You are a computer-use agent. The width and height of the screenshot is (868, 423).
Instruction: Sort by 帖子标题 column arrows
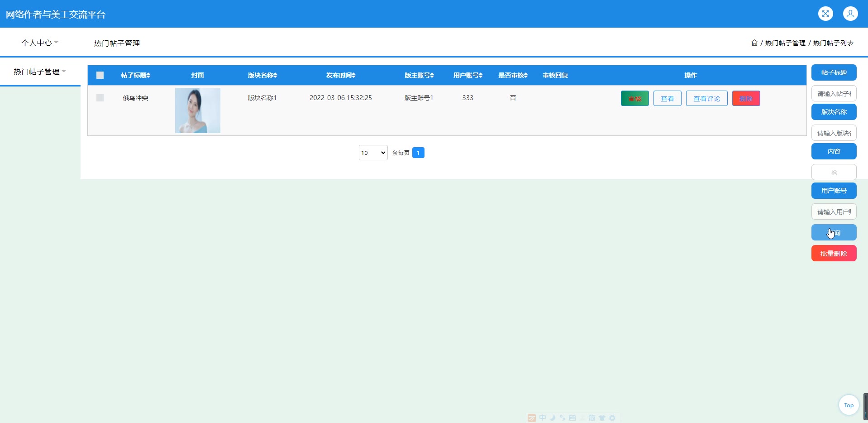[148, 75]
